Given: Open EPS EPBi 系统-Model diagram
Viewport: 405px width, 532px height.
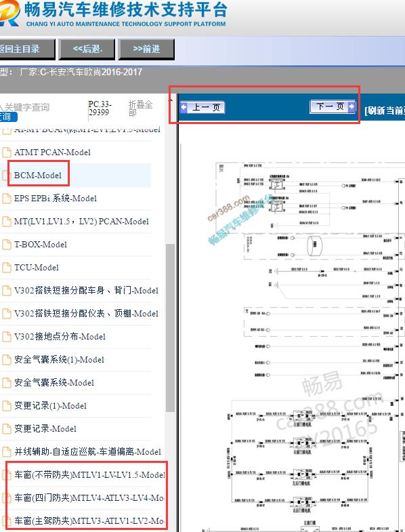Looking at the screenshot, I should pos(56,198).
